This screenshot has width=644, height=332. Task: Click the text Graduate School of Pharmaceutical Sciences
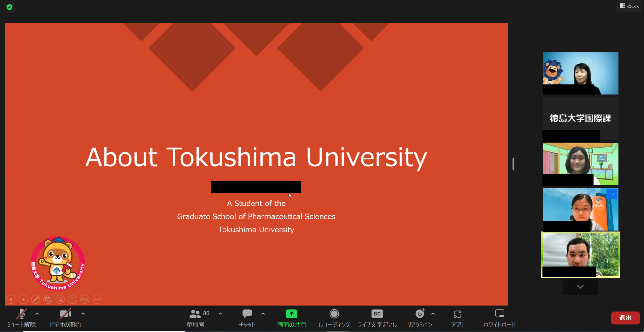click(x=256, y=216)
